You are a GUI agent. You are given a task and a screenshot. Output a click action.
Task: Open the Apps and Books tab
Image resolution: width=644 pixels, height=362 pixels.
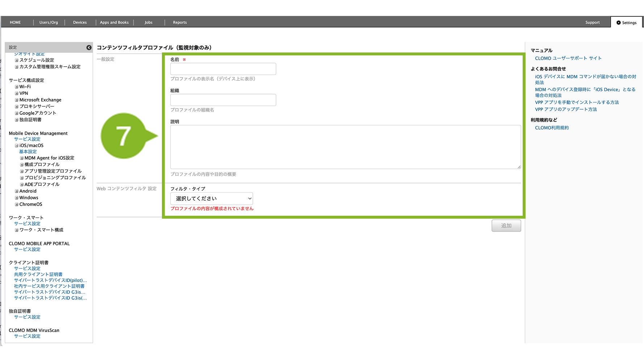pyautogui.click(x=114, y=22)
